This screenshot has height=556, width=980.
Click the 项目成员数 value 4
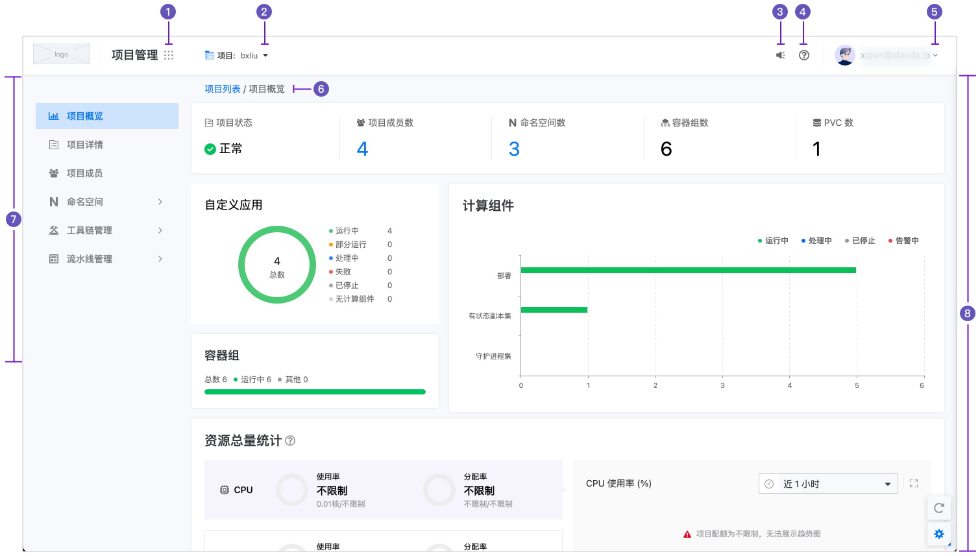click(x=362, y=149)
